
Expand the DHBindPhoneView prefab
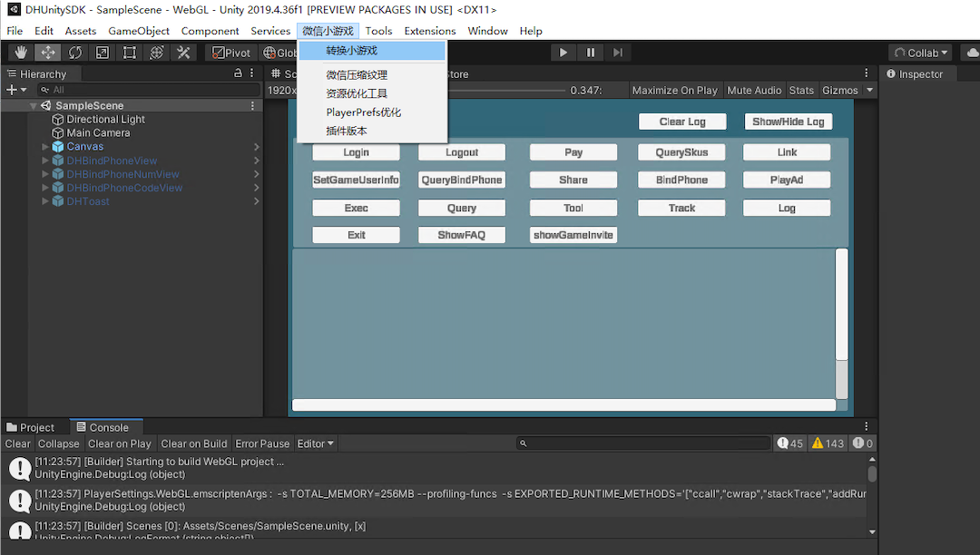click(45, 161)
